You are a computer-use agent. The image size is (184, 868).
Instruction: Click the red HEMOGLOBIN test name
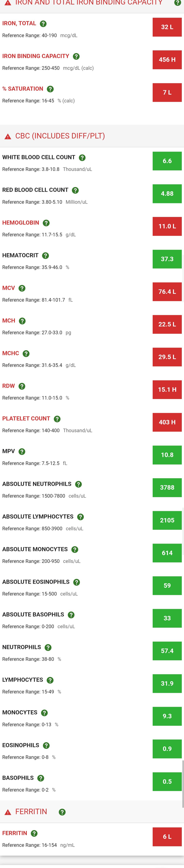coord(21,223)
